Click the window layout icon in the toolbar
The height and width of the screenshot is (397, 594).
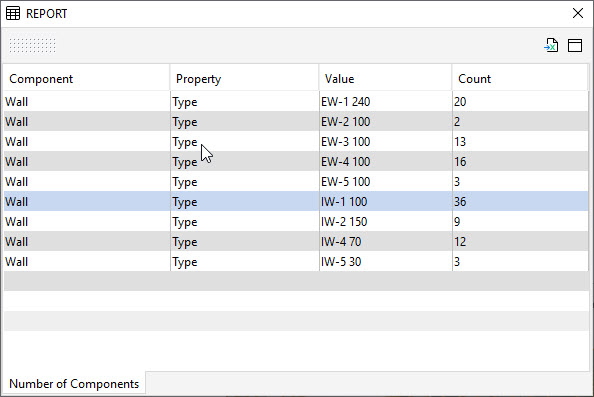[575, 45]
